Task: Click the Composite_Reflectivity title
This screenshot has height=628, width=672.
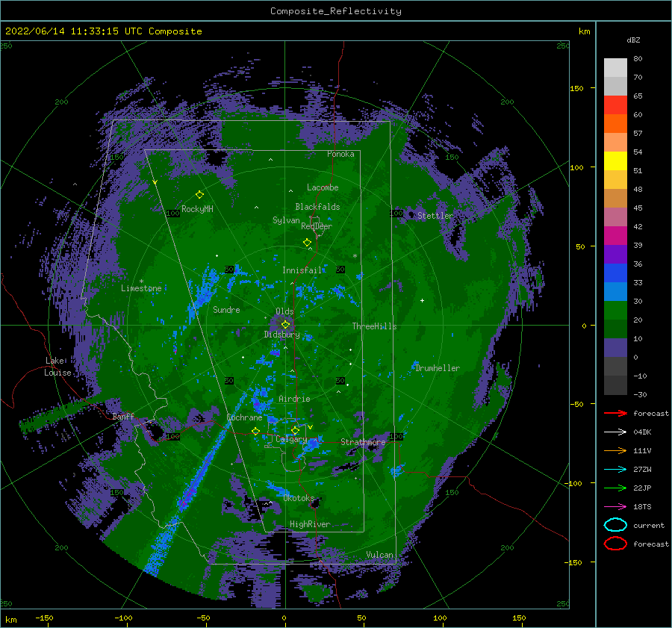Action: [x=336, y=11]
